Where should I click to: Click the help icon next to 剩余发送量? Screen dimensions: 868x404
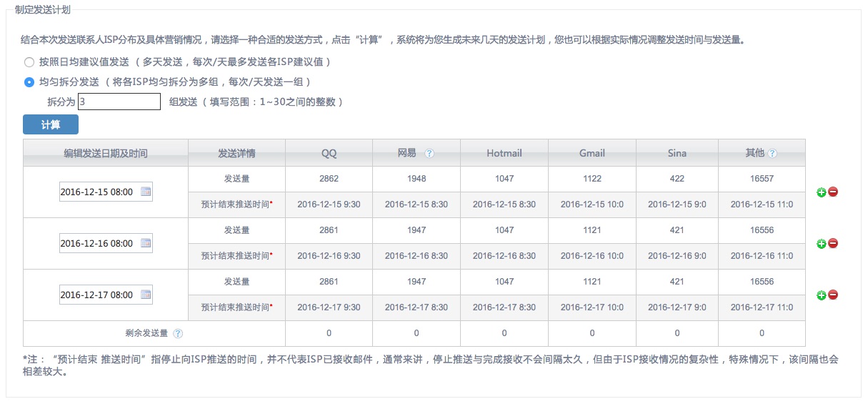(178, 333)
